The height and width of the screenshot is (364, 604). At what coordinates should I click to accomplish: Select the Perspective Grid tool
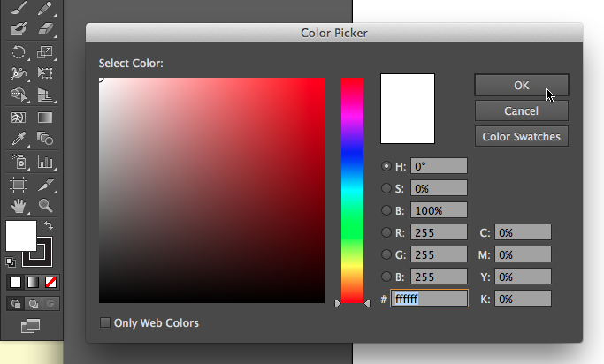[x=45, y=95]
